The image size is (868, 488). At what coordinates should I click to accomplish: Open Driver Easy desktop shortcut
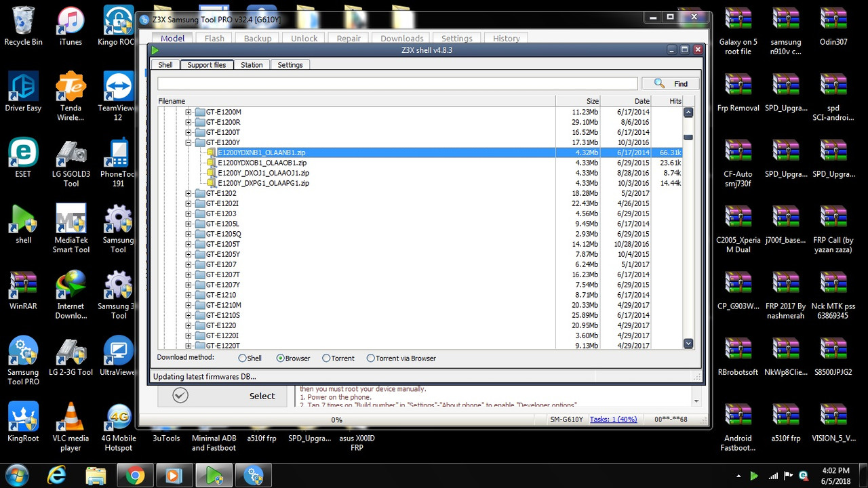(23, 92)
